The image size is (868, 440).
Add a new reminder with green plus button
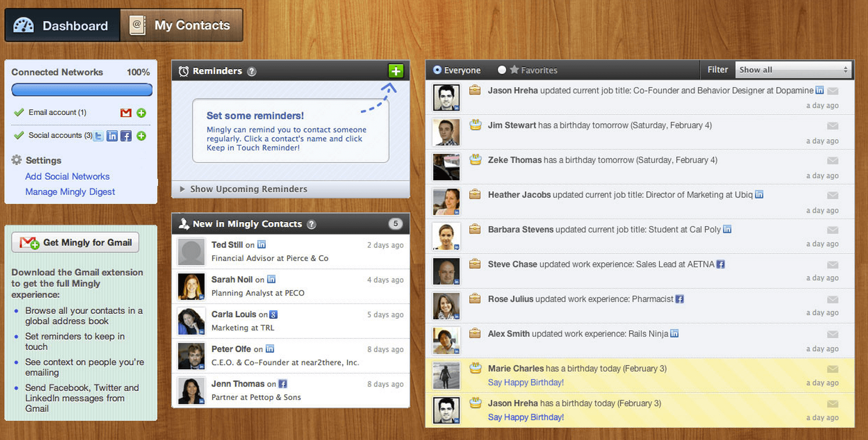396,71
